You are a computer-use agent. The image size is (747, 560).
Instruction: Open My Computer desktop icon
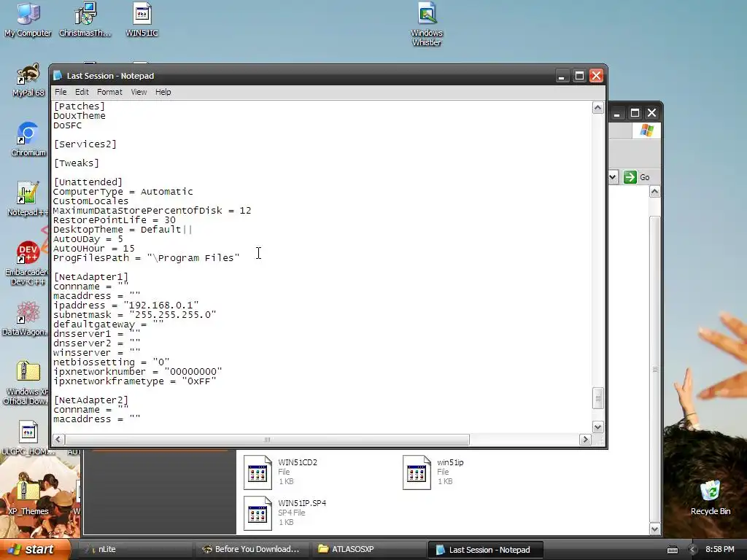(28, 19)
